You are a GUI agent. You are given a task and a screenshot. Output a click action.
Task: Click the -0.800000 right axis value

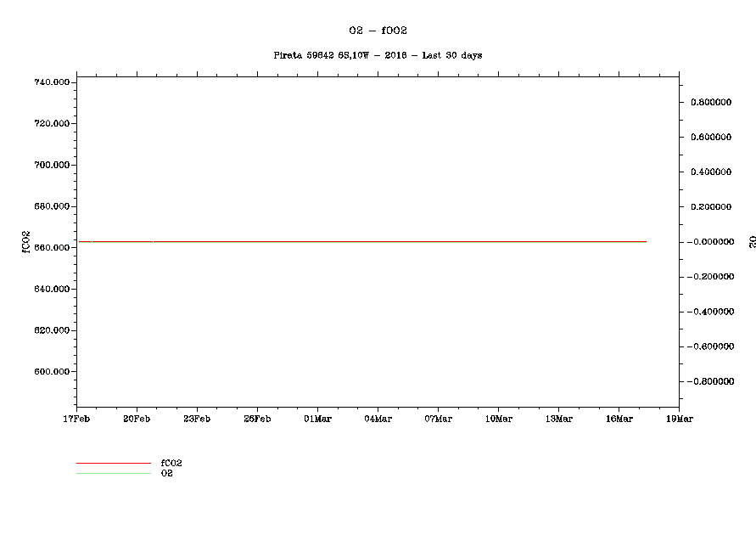[x=709, y=382]
